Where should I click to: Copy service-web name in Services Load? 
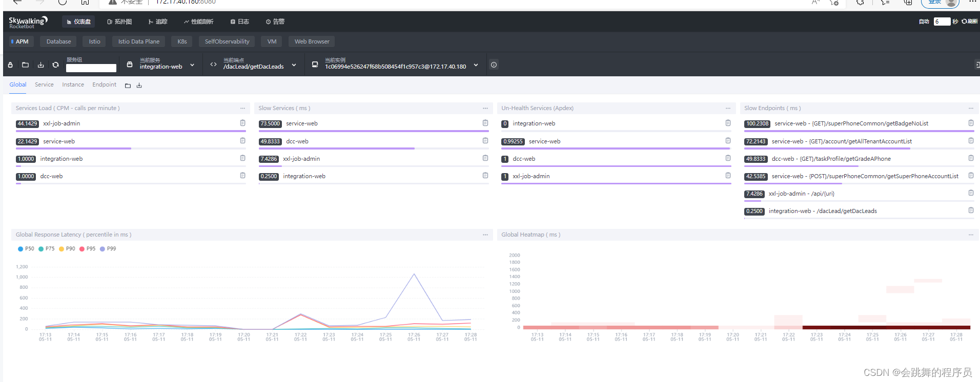click(242, 140)
